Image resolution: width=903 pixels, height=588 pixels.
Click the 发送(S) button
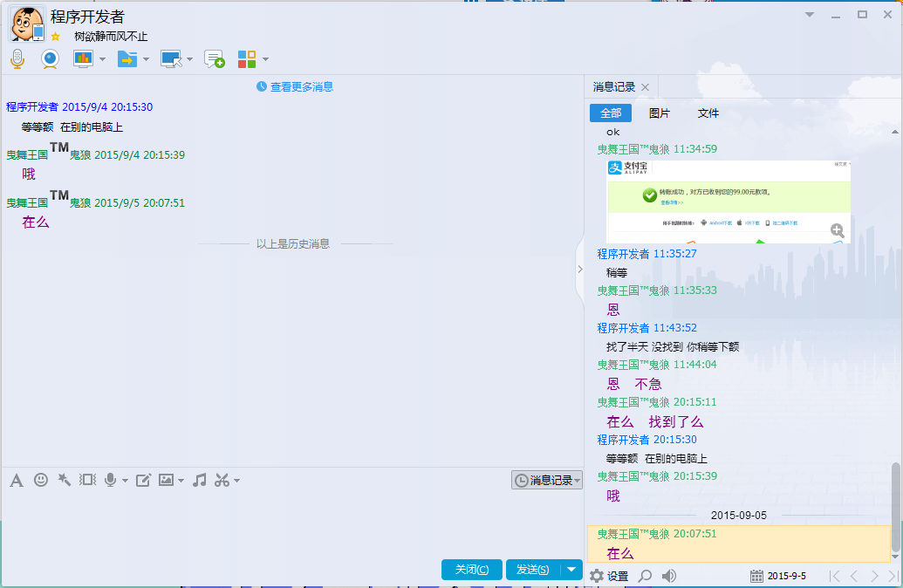click(x=533, y=570)
